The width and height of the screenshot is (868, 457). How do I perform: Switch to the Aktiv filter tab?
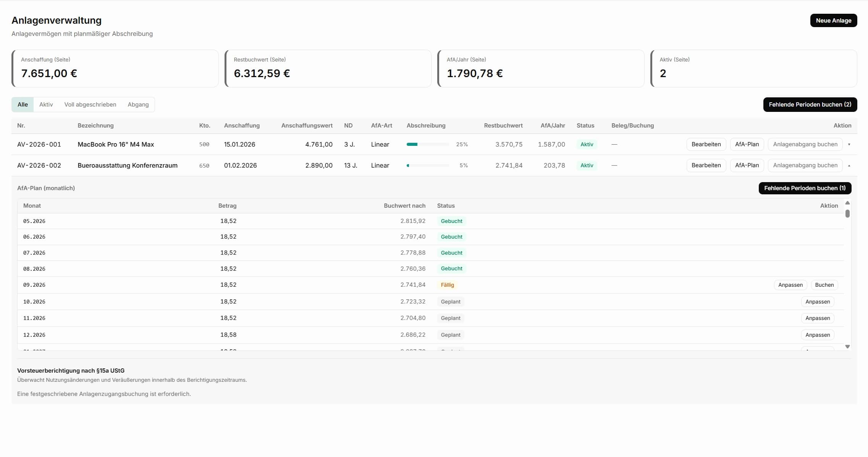46,105
